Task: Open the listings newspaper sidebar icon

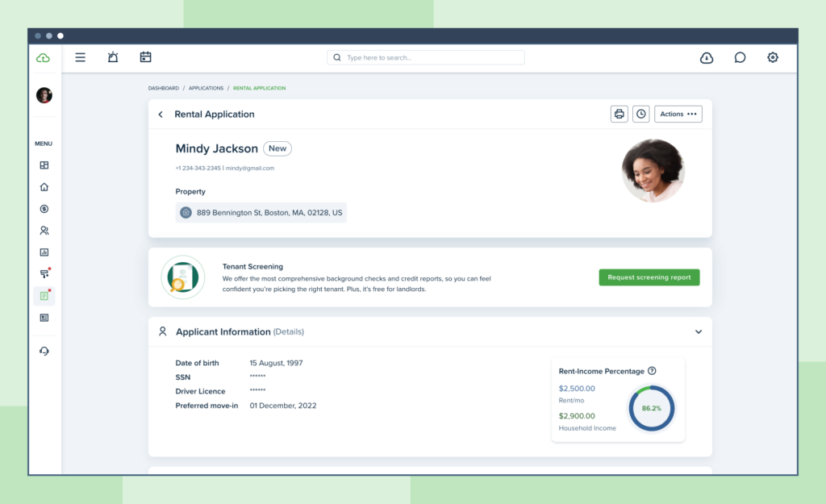Action: click(x=44, y=318)
